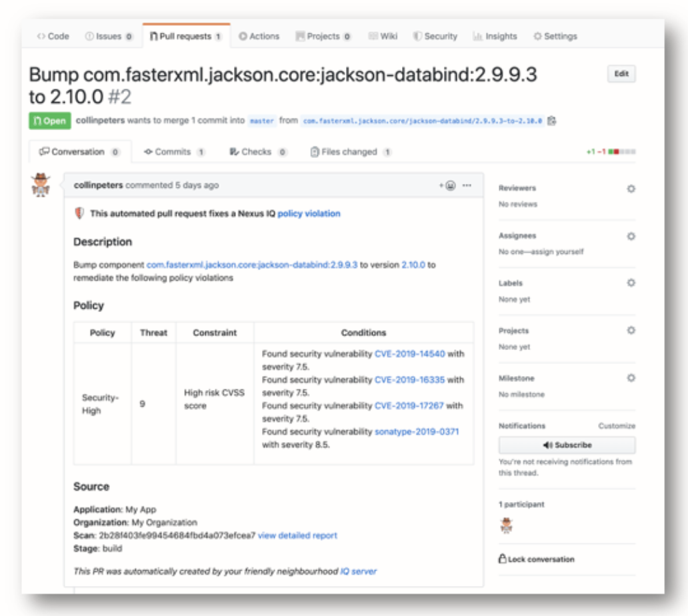Image resolution: width=688 pixels, height=616 pixels.
Task: Click the participant avatar in sidebar
Action: pos(507,525)
